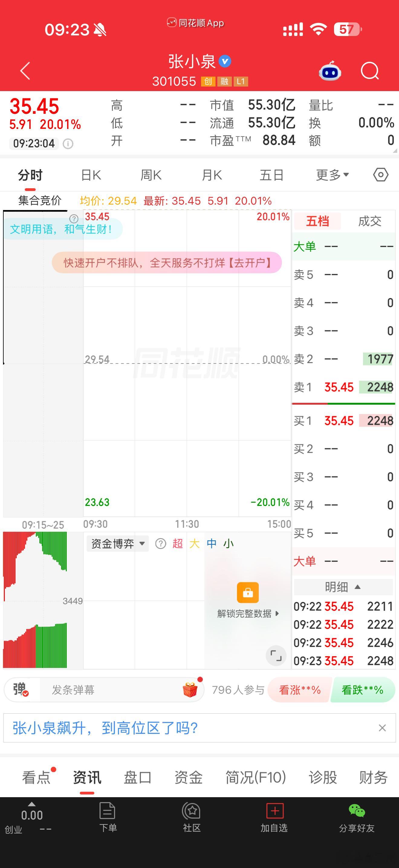Close the 张小泉飙升 banner

click(x=382, y=728)
